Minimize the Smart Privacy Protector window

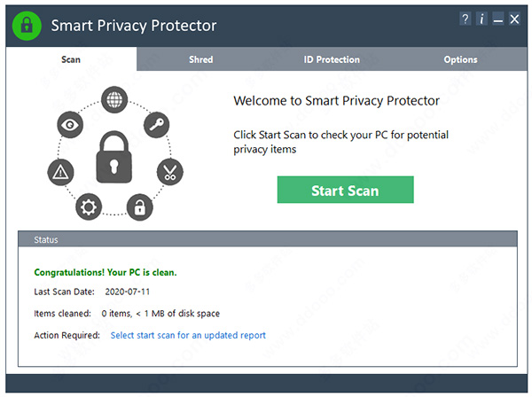[x=497, y=19]
